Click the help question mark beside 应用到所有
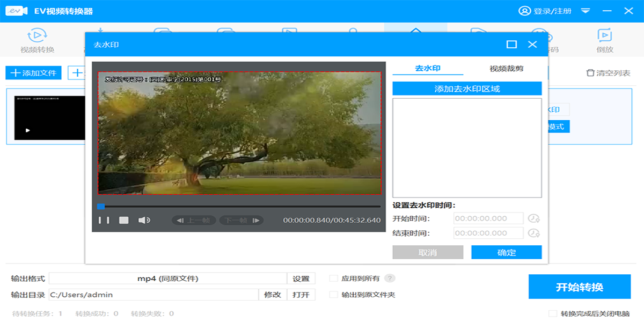The width and height of the screenshot is (644, 322). point(390,278)
